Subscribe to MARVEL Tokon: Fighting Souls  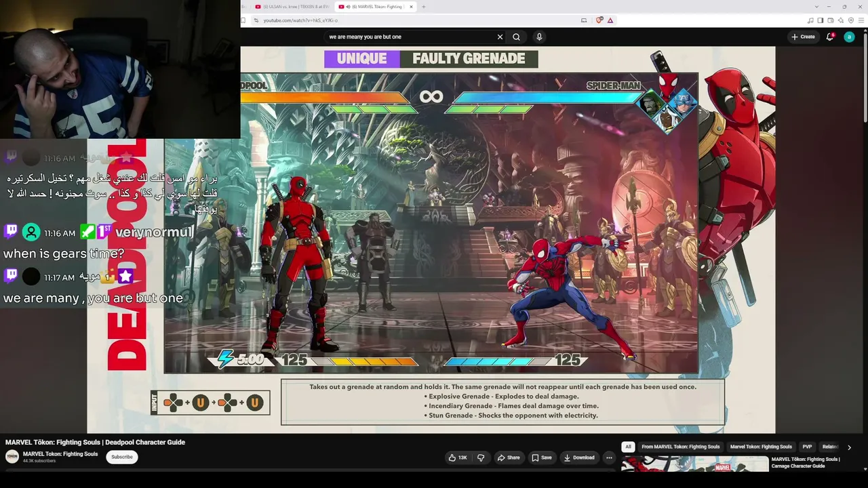(122, 457)
